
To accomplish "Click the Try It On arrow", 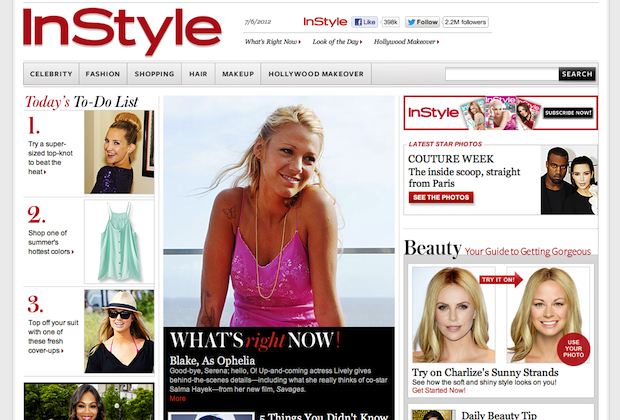I will 501,280.
